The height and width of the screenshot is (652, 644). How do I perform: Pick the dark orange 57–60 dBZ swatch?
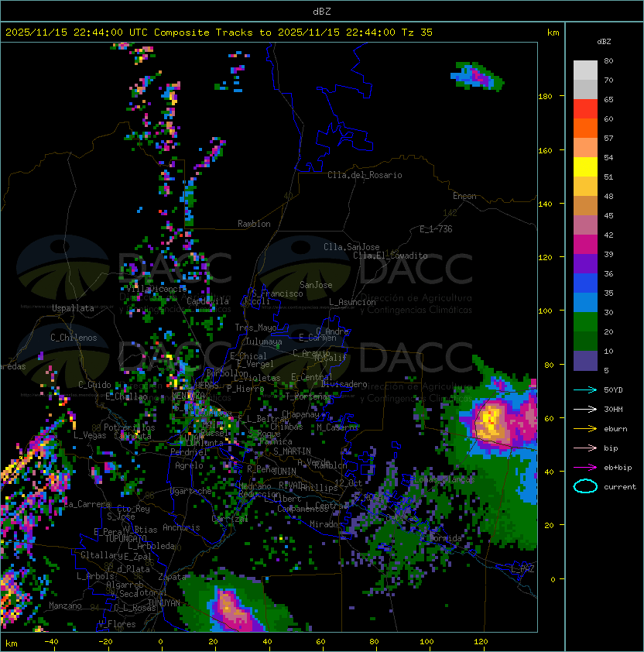point(585,128)
